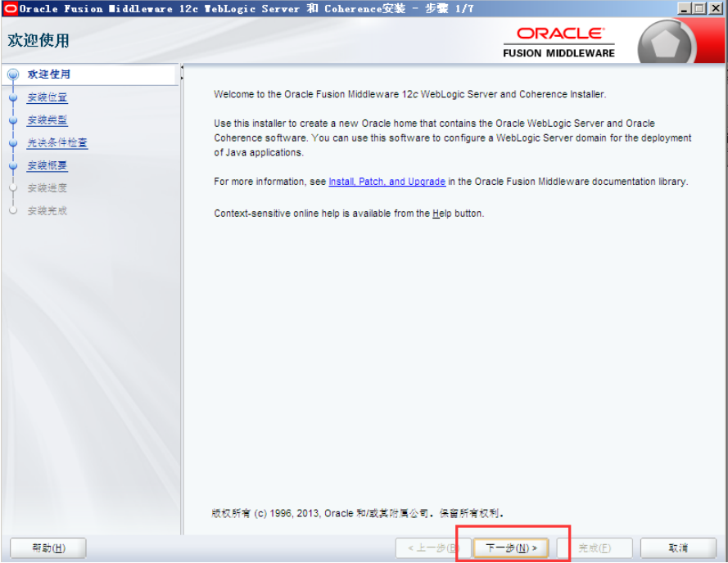Select the greyed 安装进度 step

47,188
